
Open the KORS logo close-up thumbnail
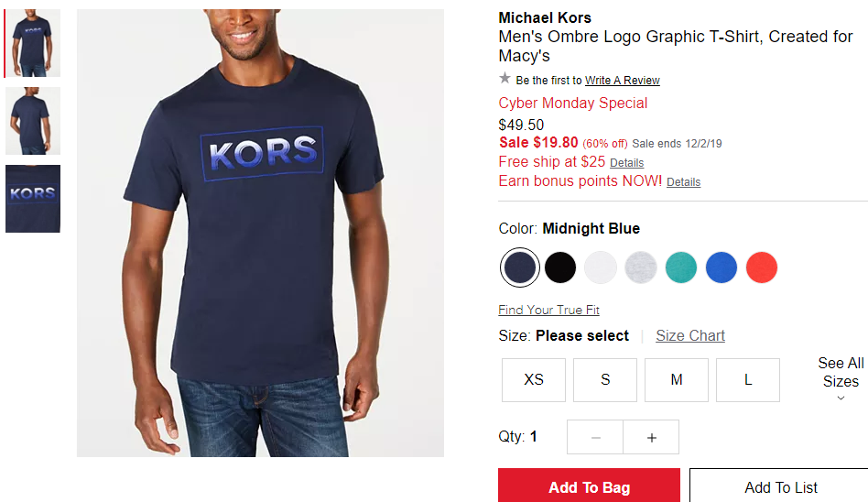(x=33, y=199)
